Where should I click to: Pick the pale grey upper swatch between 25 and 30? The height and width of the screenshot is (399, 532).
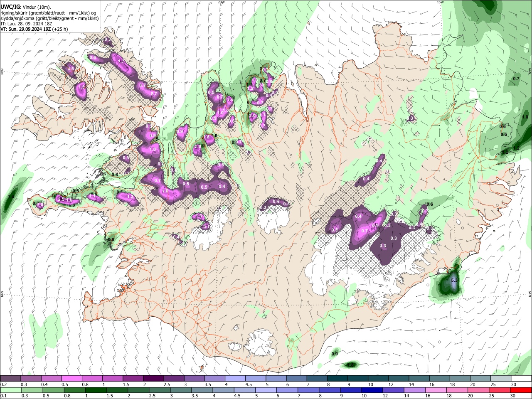pyautogui.click(x=501, y=379)
